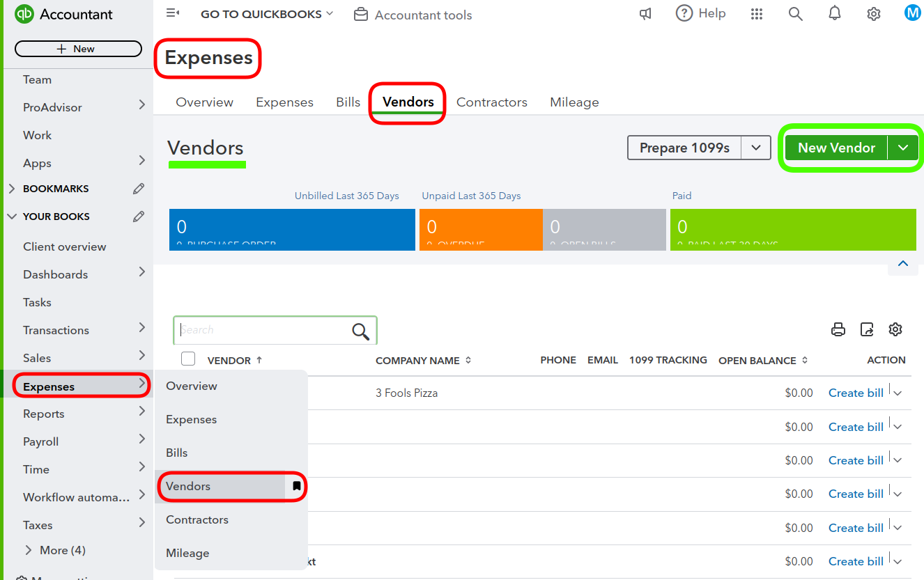Expand More (4) in sidebar
Image resolution: width=924 pixels, height=580 pixels.
pos(55,550)
